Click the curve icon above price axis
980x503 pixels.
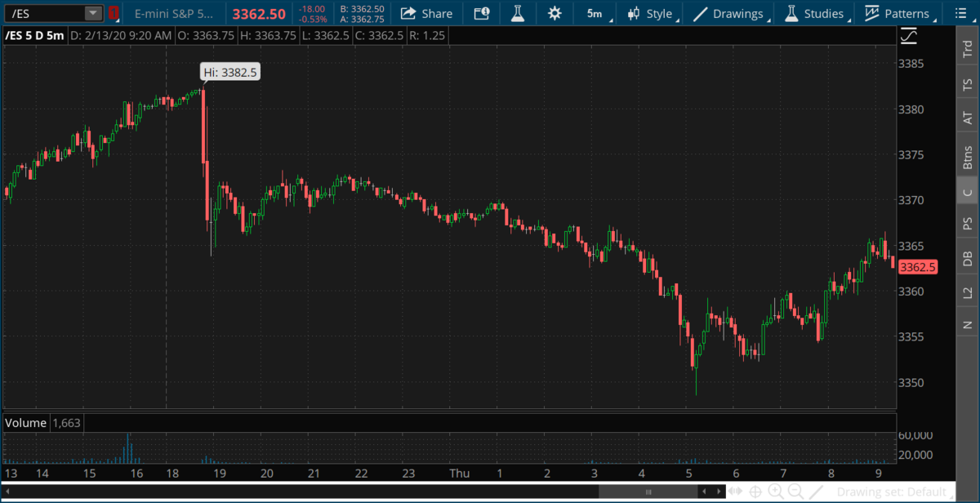click(x=909, y=37)
